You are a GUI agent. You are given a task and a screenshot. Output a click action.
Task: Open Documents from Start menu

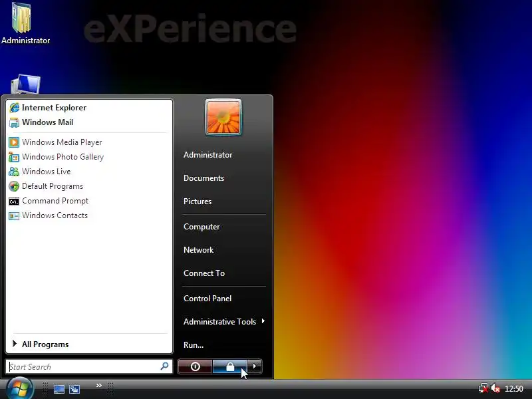pyautogui.click(x=203, y=178)
